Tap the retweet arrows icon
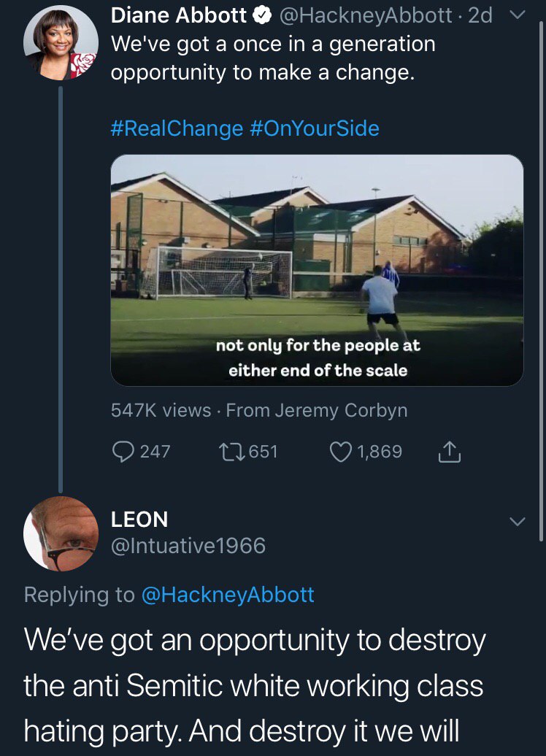This screenshot has height=756, width=546. click(x=233, y=452)
